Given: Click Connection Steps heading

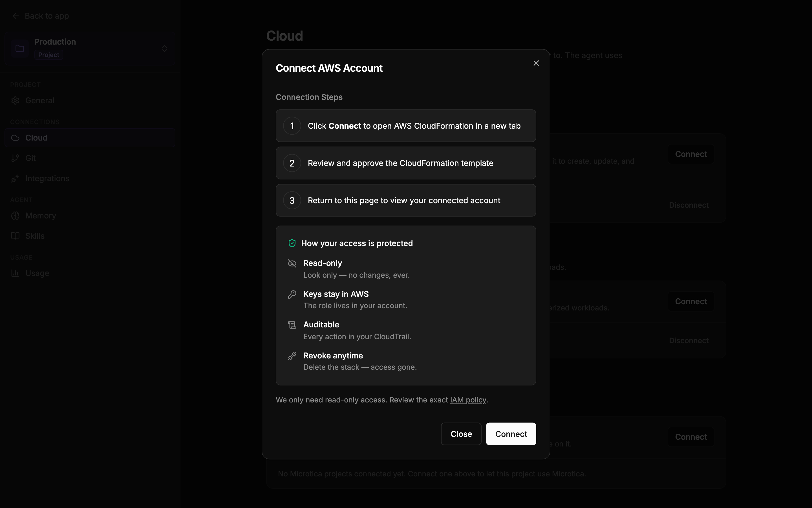Looking at the screenshot, I should tap(309, 97).
